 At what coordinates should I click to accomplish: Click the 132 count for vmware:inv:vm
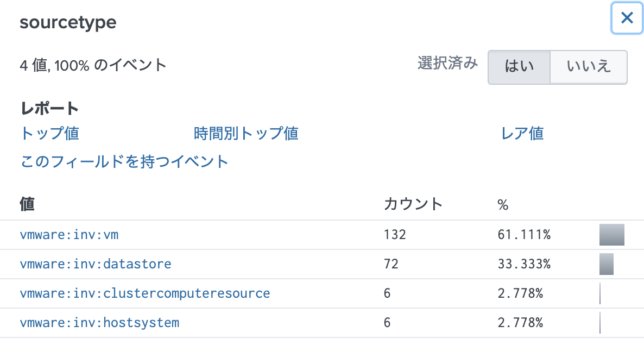pyautogui.click(x=394, y=235)
